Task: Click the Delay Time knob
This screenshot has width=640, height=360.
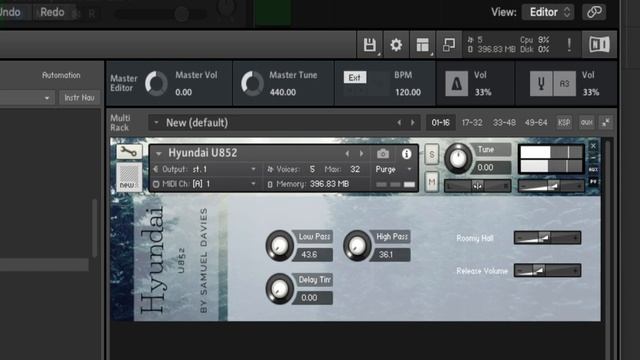Action: coord(280,289)
